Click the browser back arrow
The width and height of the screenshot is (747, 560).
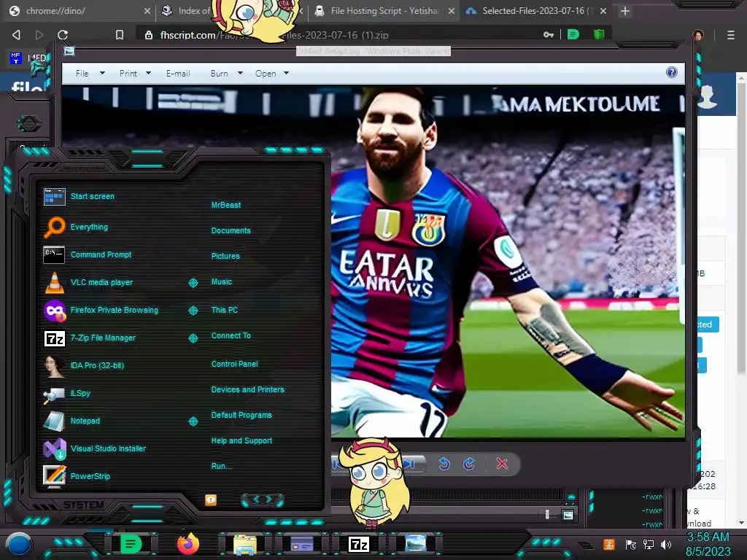pyautogui.click(x=16, y=35)
